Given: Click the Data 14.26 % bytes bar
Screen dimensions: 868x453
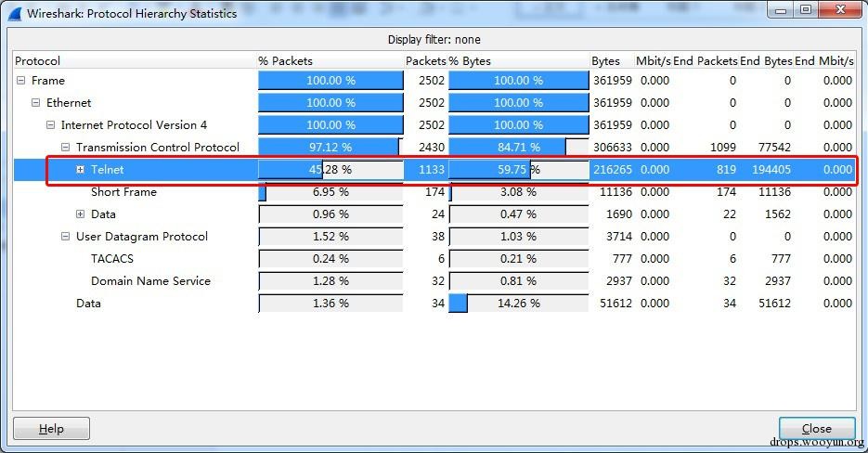Looking at the screenshot, I should tap(519, 304).
